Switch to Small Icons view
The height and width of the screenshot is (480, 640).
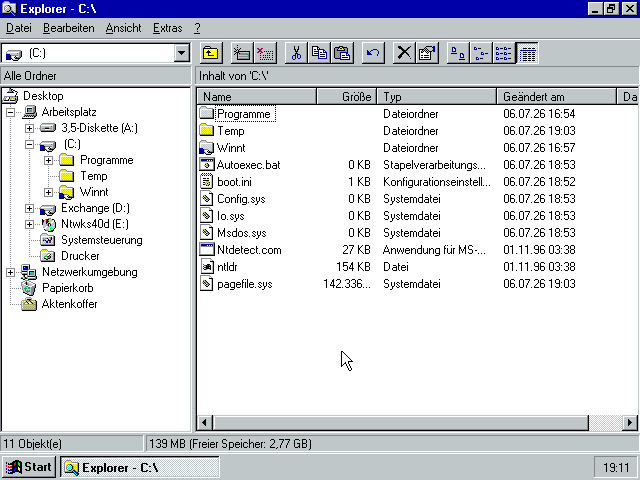coord(481,53)
